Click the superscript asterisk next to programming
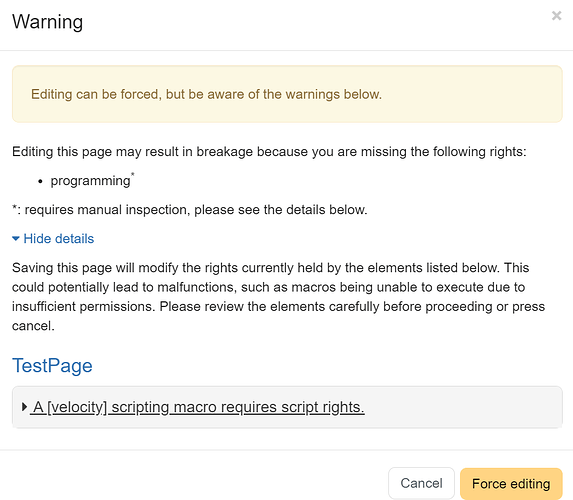 pos(133,174)
